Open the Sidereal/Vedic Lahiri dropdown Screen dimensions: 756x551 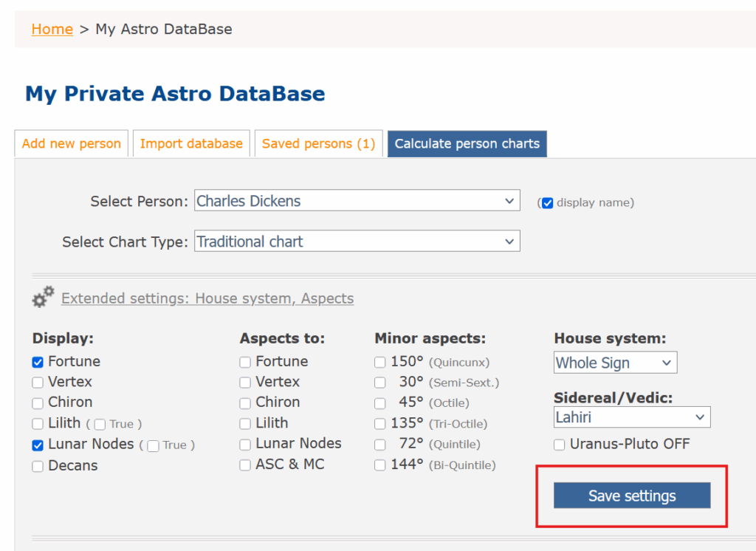(x=631, y=417)
